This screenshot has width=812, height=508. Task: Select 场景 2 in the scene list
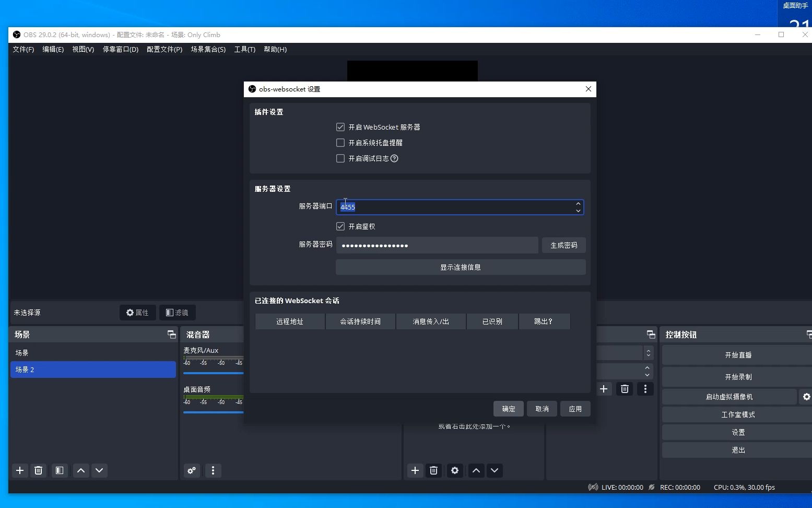click(93, 370)
